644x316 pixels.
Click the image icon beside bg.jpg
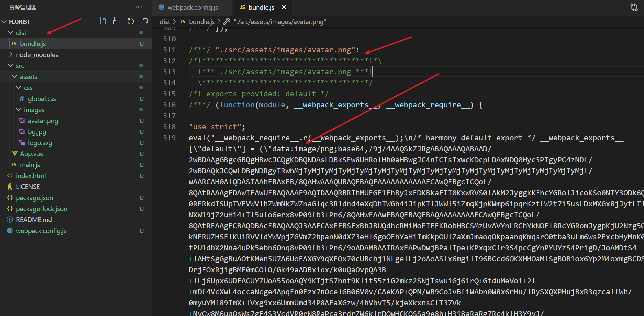point(22,132)
